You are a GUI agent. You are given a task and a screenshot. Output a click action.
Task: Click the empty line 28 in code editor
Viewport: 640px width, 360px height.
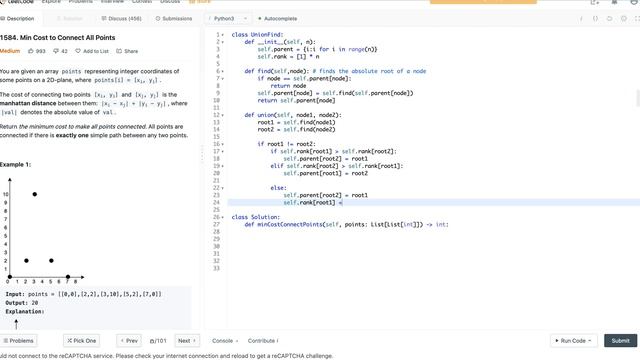pos(433,232)
